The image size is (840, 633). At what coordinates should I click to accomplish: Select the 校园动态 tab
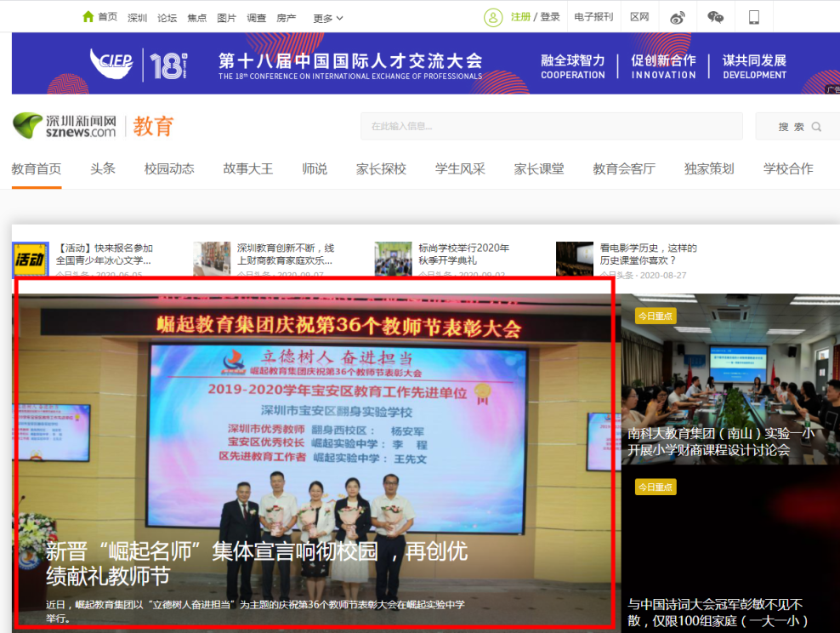[169, 168]
